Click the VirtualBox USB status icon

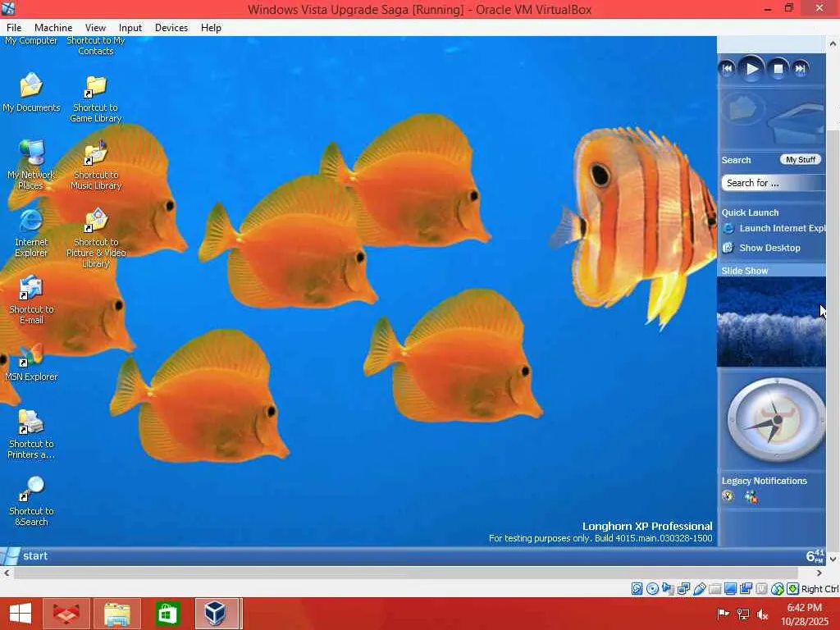pos(699,589)
